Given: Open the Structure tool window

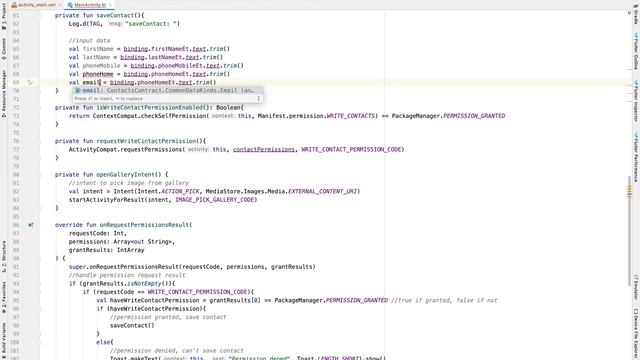Looking at the screenshot, I should (4, 256).
